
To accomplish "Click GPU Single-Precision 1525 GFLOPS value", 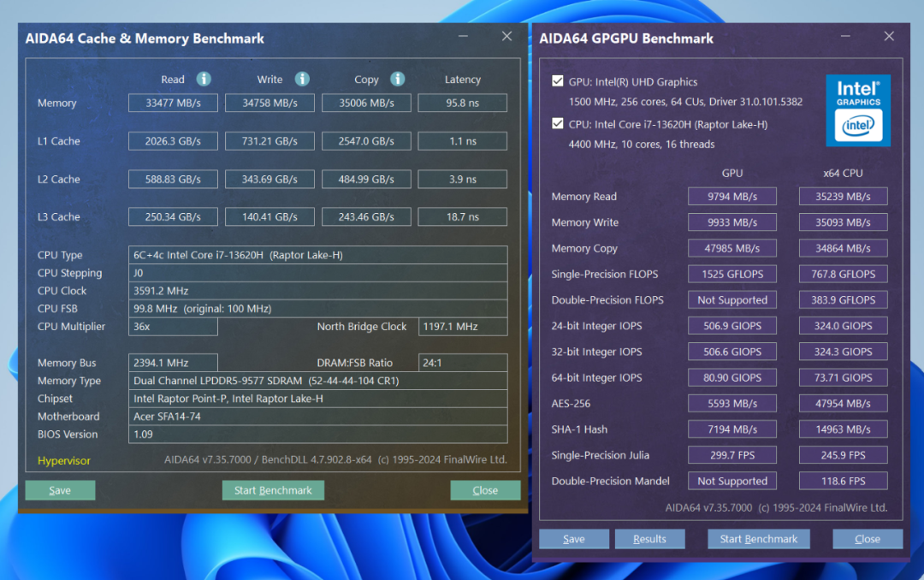I will click(732, 274).
